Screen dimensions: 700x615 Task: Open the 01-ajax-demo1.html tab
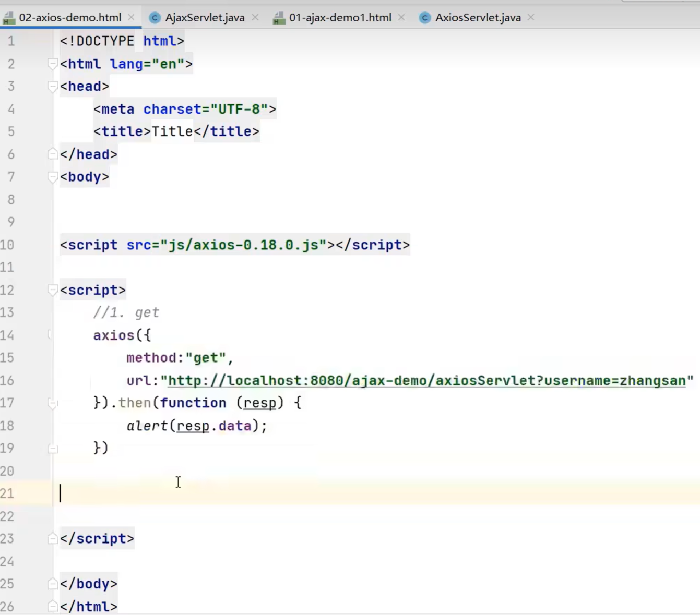click(340, 17)
